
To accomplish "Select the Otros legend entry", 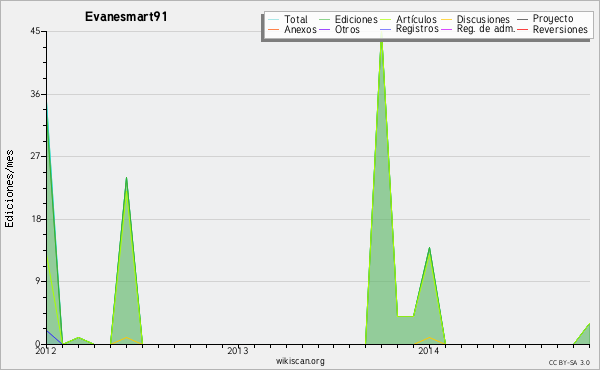I will (x=347, y=29).
